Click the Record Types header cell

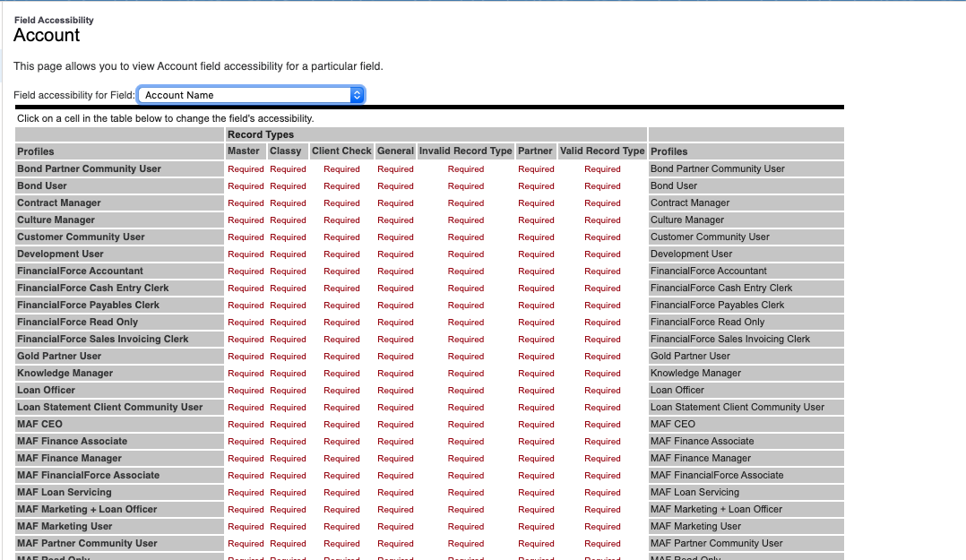(436, 134)
